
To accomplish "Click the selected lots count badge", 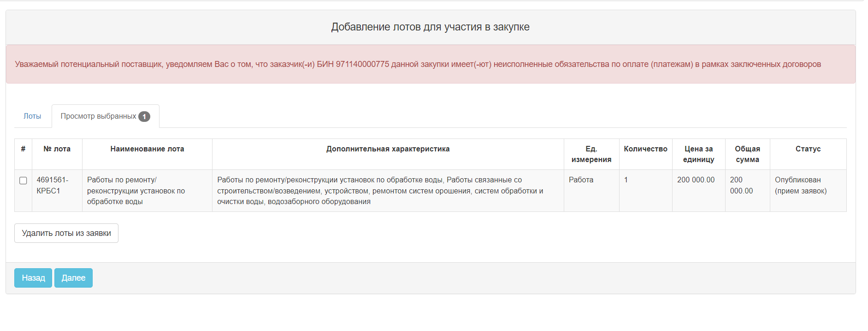I will pyautogui.click(x=144, y=117).
